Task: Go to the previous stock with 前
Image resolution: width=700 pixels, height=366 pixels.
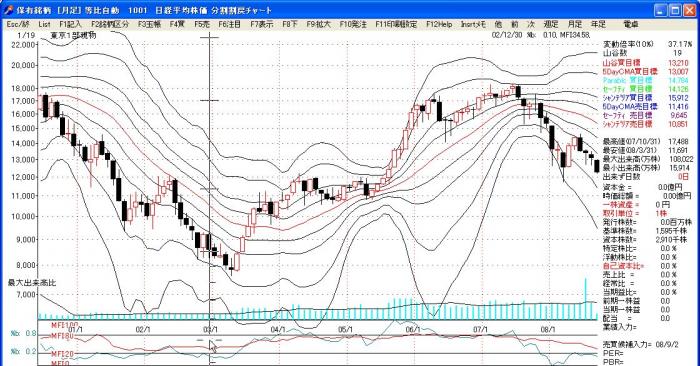Action: (x=515, y=24)
